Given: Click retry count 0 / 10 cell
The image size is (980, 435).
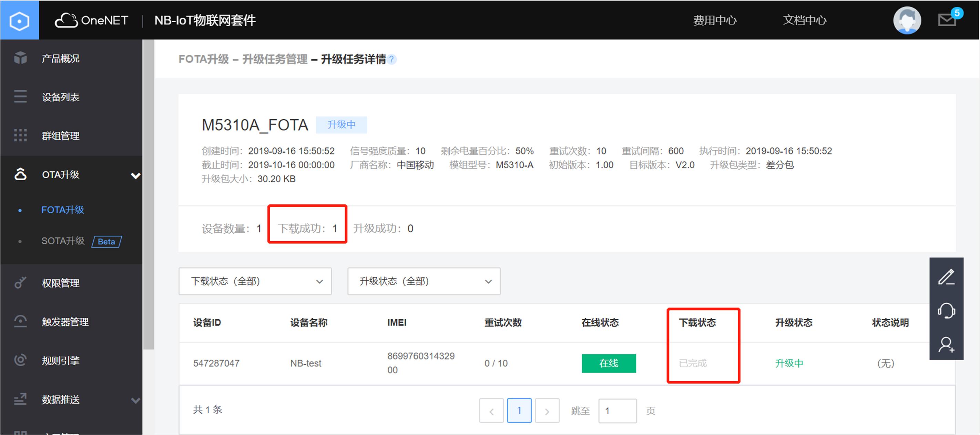Looking at the screenshot, I should pos(496,363).
